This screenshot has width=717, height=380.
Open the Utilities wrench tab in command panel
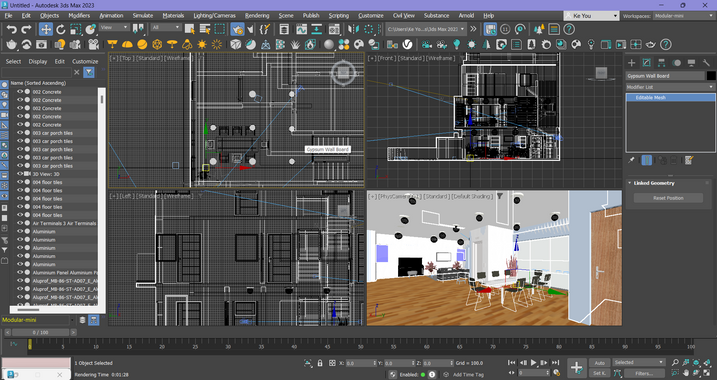pyautogui.click(x=706, y=63)
